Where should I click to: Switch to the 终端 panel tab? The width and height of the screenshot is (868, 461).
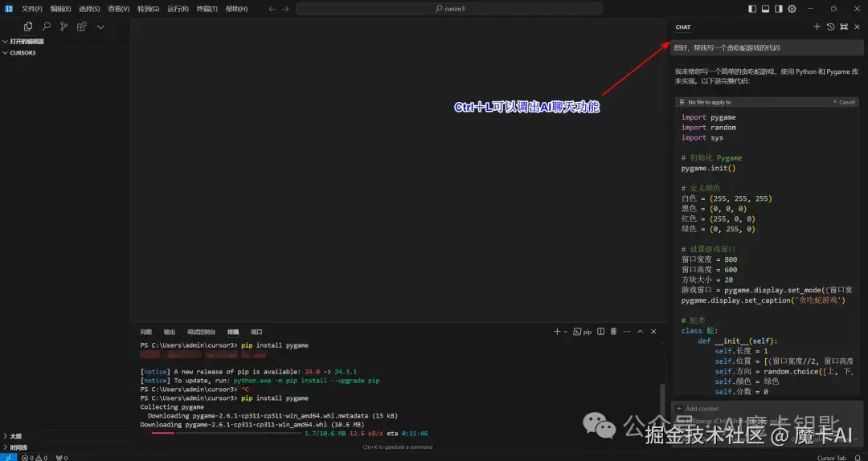233,332
